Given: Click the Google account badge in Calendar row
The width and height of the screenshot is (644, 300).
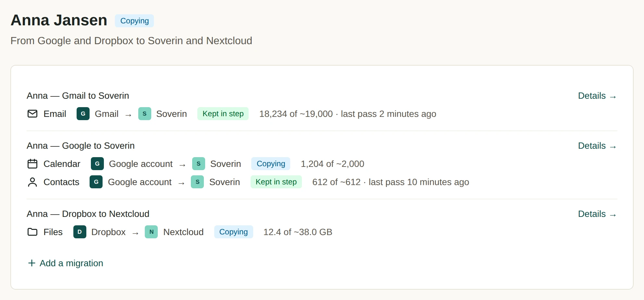Looking at the screenshot, I should point(97,164).
